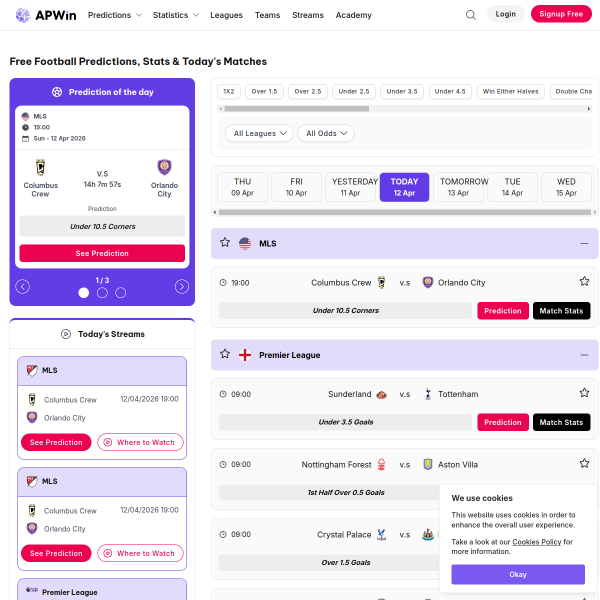Click the USA flag in MLS header
The height and width of the screenshot is (600, 600).
[245, 243]
